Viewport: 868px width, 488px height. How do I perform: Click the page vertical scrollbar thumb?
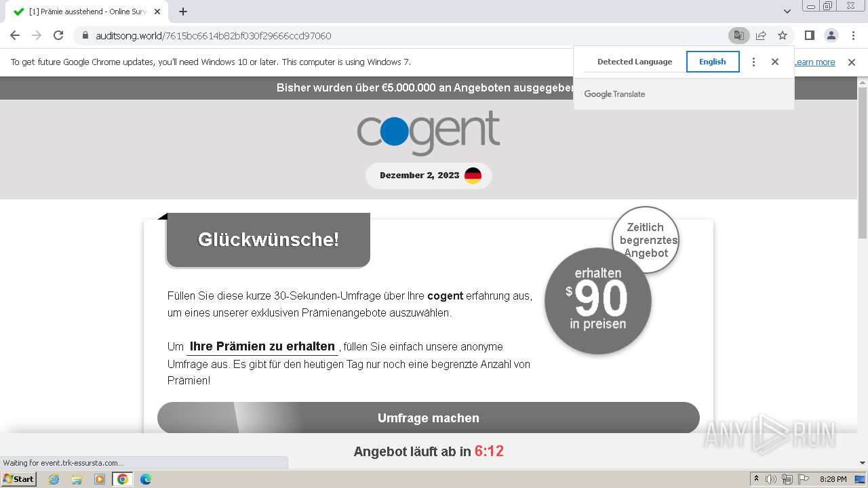(x=863, y=163)
